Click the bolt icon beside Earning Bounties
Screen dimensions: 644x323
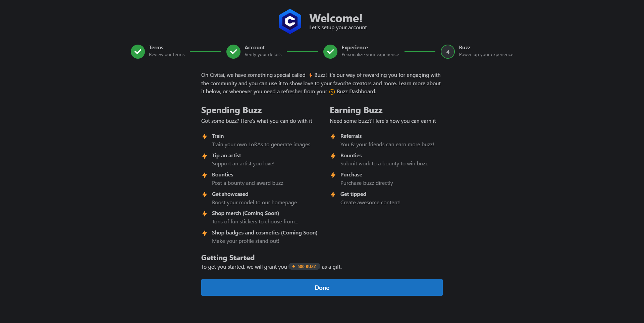(333, 156)
